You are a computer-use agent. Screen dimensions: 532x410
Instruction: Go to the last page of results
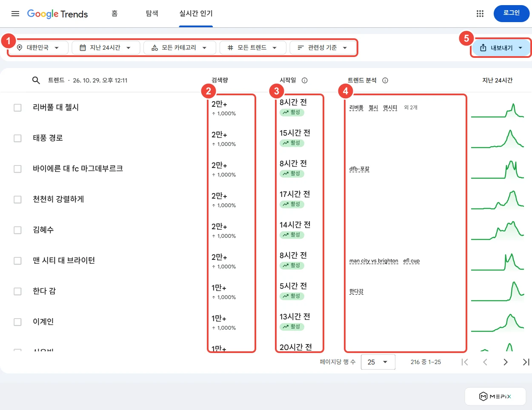(x=526, y=362)
